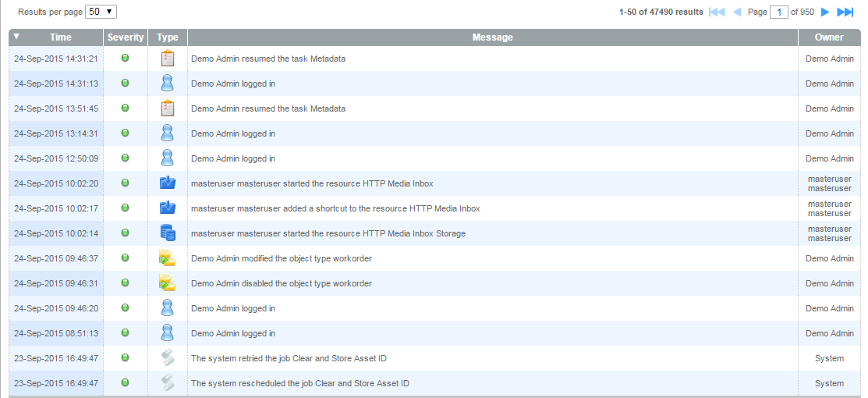
Task: Click the shortcut icon at 10:02:17
Action: click(x=167, y=208)
